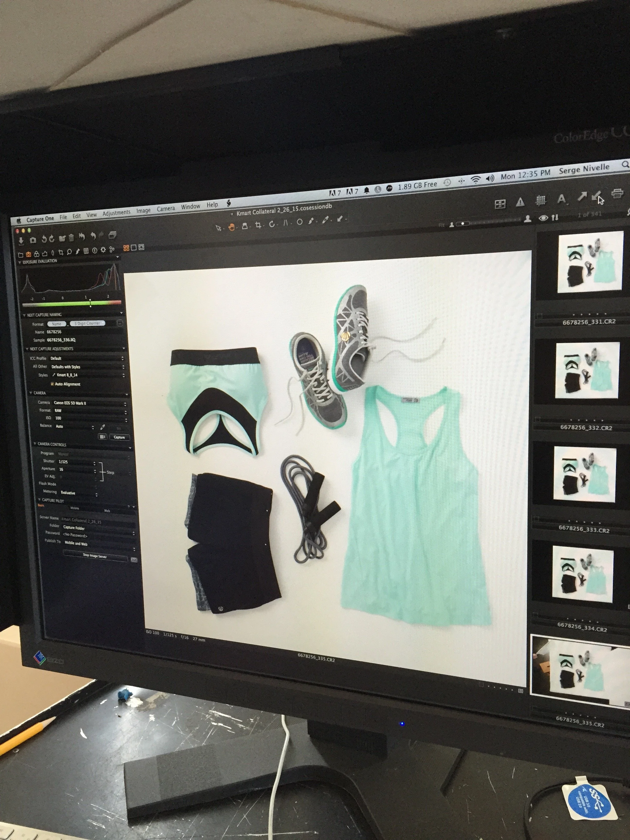Image resolution: width=630 pixels, height=840 pixels.
Task: Select the Rotate freehand cursor tool
Action: click(x=272, y=224)
